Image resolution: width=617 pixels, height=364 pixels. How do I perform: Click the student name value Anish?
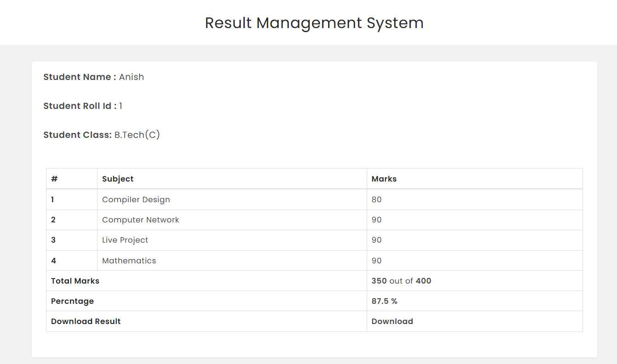[132, 77]
